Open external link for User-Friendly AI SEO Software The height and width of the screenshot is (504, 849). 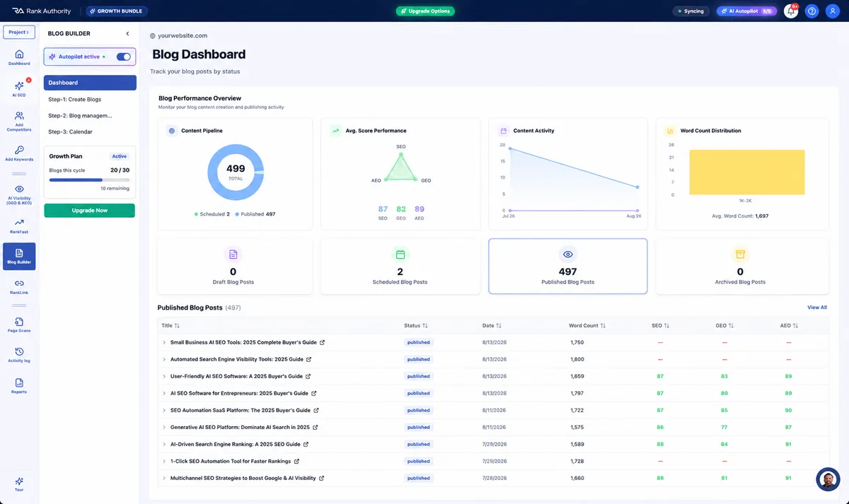coord(308,376)
